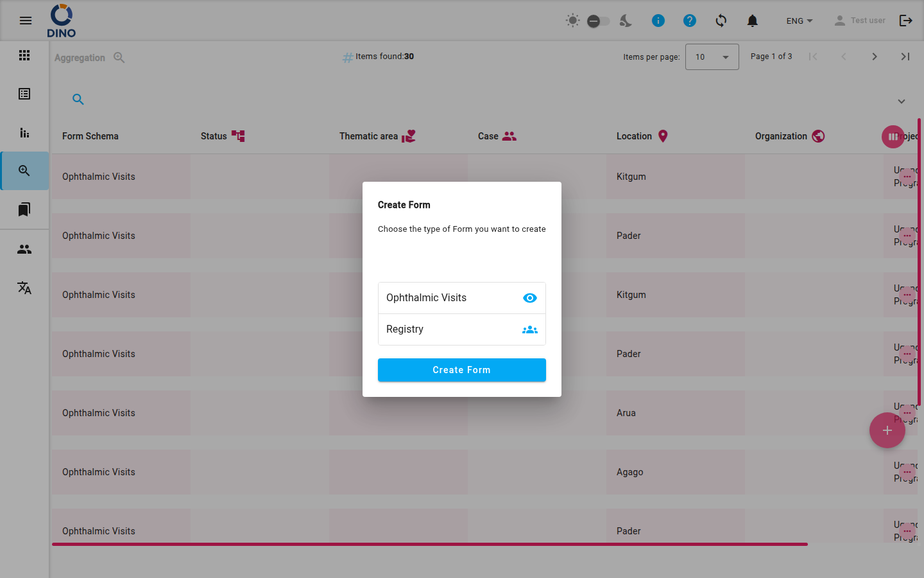Open the items per page dropdown

coord(712,57)
